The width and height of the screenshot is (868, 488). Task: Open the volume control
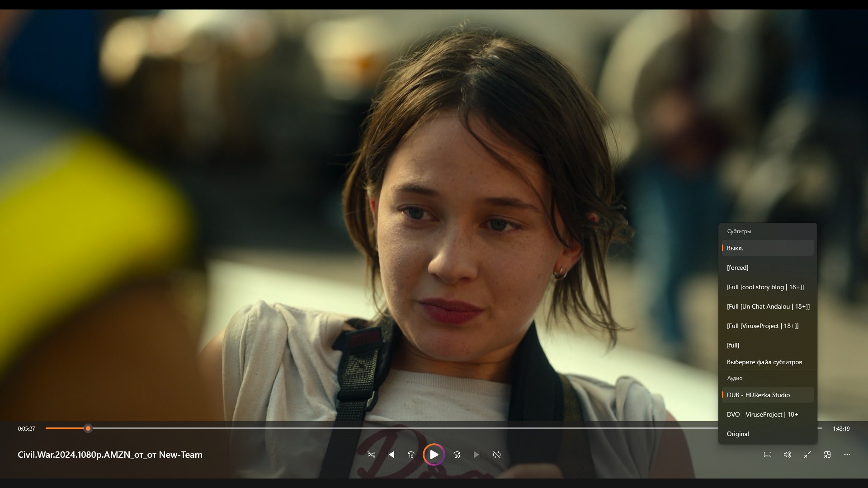(x=788, y=455)
